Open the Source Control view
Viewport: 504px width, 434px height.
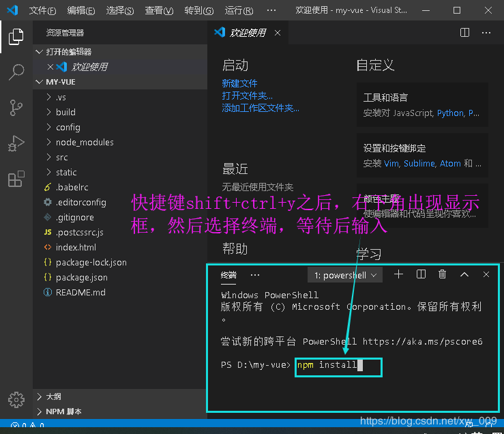16,107
